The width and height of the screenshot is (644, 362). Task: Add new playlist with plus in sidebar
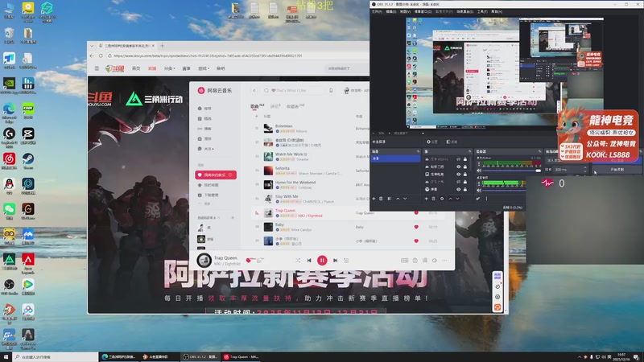pyautogui.click(x=233, y=217)
